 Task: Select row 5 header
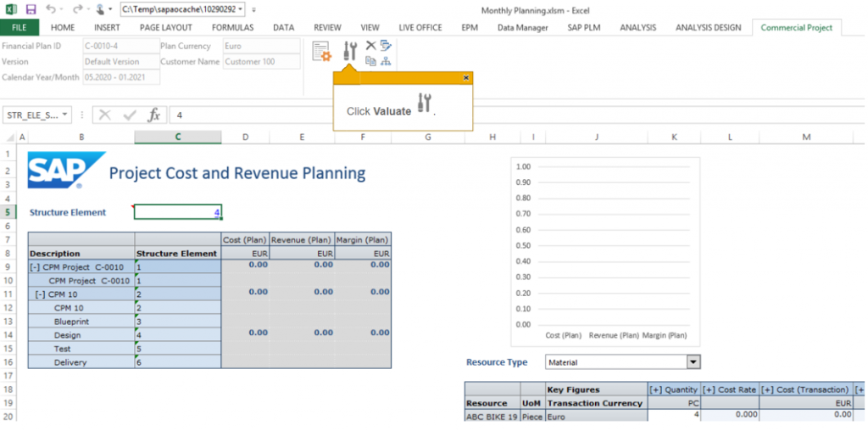point(8,211)
